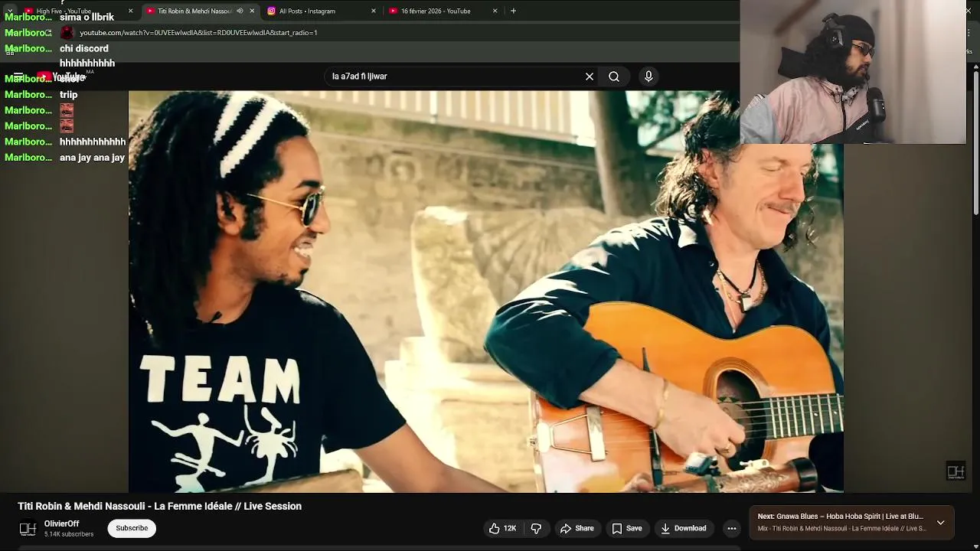
Task: Click the webcam overlay of the streamer
Action: 852,72
